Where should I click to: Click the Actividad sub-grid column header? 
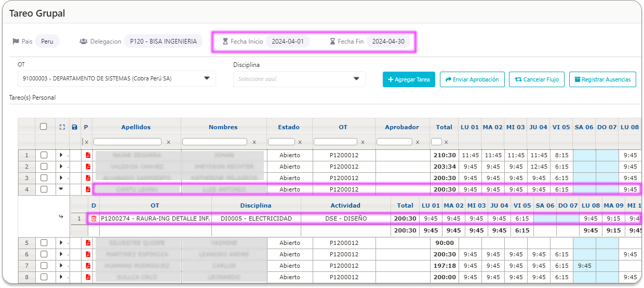click(x=346, y=205)
